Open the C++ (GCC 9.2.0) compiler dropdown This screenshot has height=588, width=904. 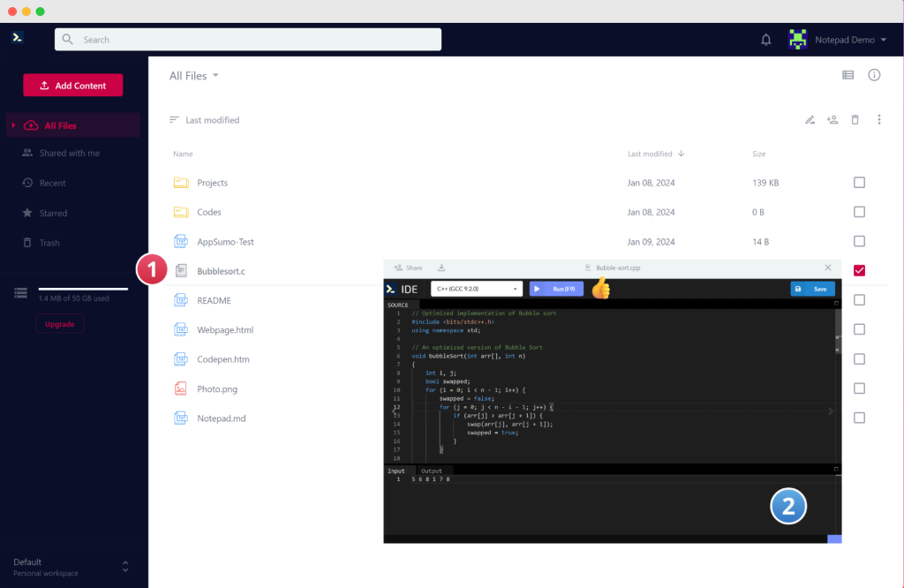click(x=476, y=288)
